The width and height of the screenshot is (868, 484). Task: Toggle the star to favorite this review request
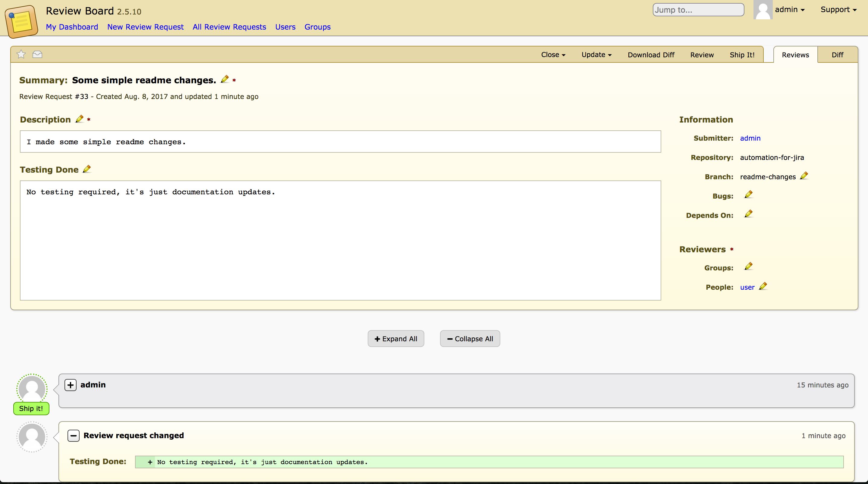(x=21, y=54)
